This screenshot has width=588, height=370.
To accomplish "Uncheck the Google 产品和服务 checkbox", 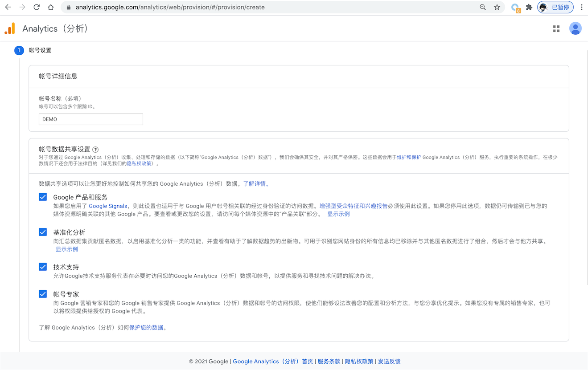I will click(x=43, y=197).
